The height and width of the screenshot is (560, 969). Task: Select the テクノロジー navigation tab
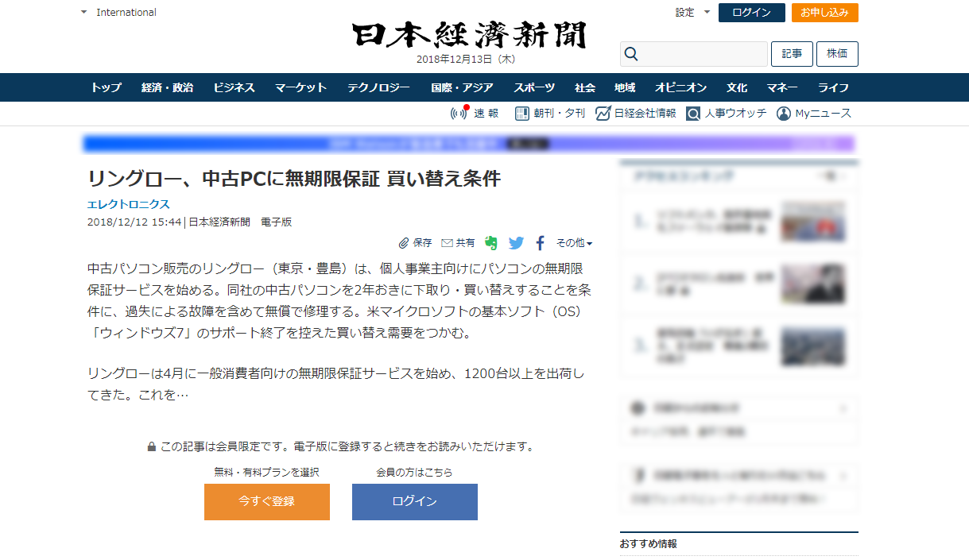pos(378,87)
